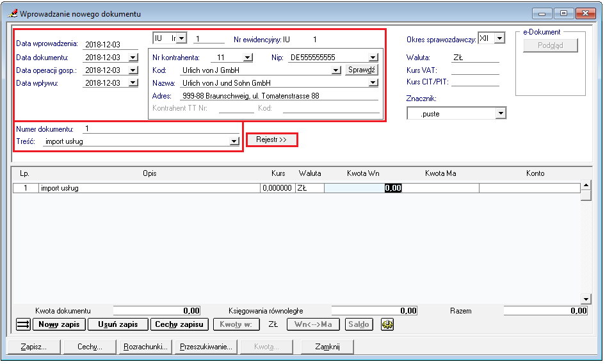Click the scroll up arrow of entries list
The image size is (605, 364).
pyautogui.click(x=586, y=186)
